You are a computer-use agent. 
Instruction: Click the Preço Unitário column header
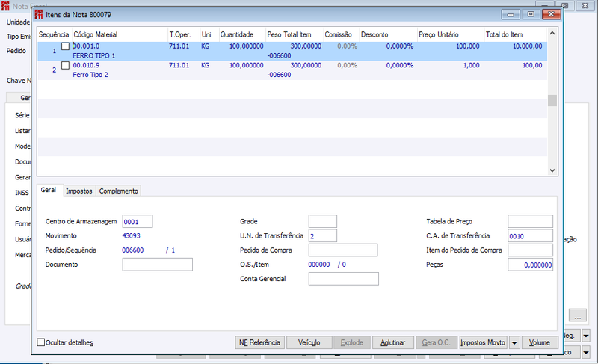click(x=451, y=34)
